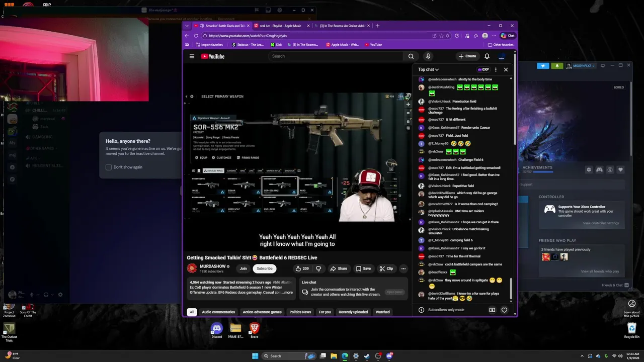Open the YouTube guide hamburger menu

point(192,56)
